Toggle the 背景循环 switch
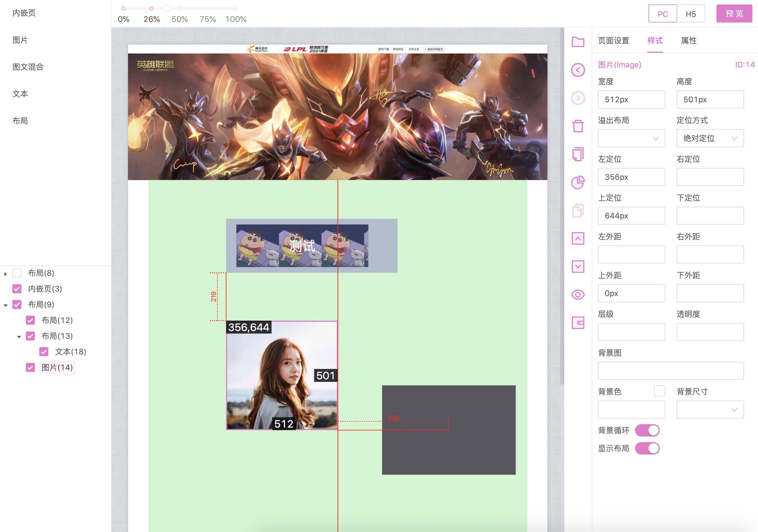758x532 pixels. click(x=647, y=430)
